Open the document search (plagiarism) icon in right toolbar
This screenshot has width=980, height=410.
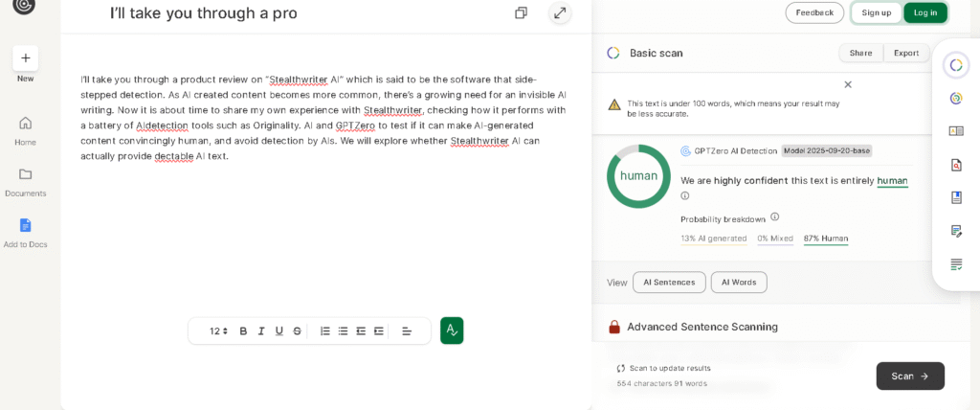click(x=956, y=166)
